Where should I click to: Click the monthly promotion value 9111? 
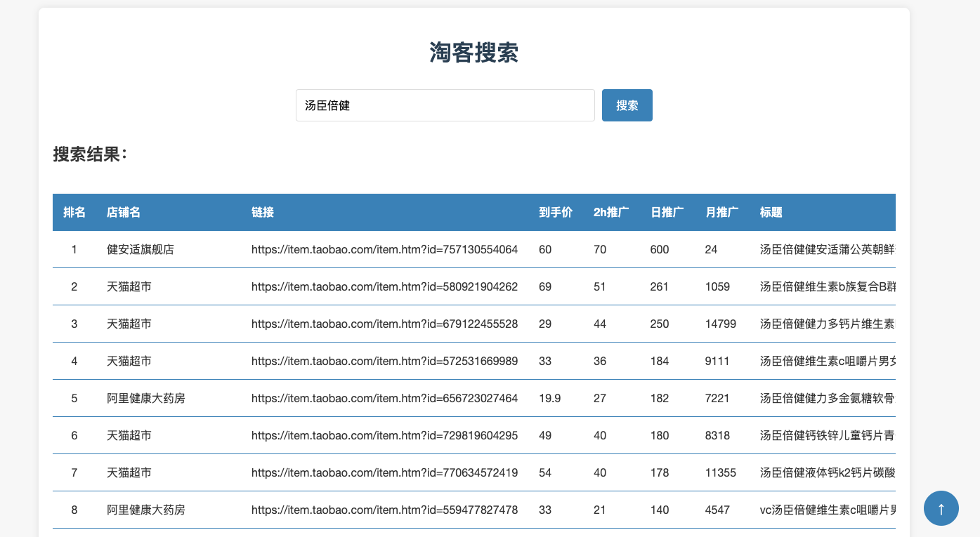click(x=717, y=361)
